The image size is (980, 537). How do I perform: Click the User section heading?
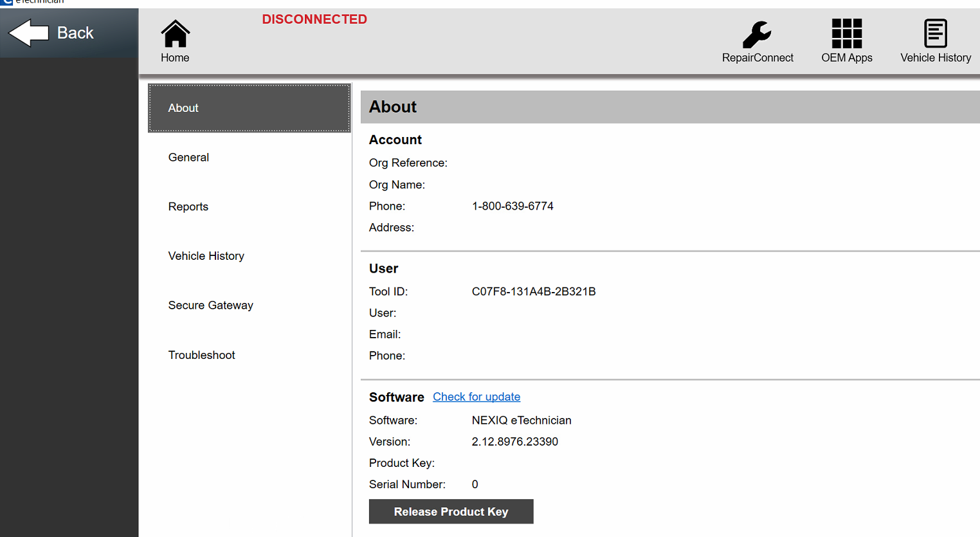click(384, 269)
